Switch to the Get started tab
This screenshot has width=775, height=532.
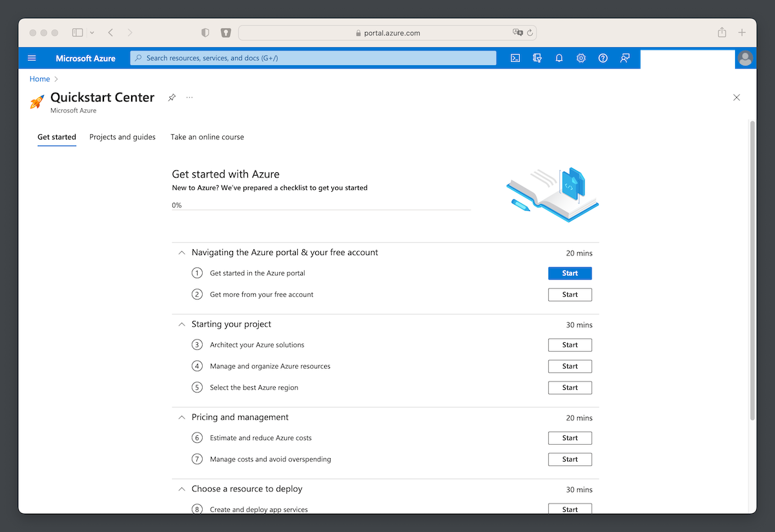[57, 137]
